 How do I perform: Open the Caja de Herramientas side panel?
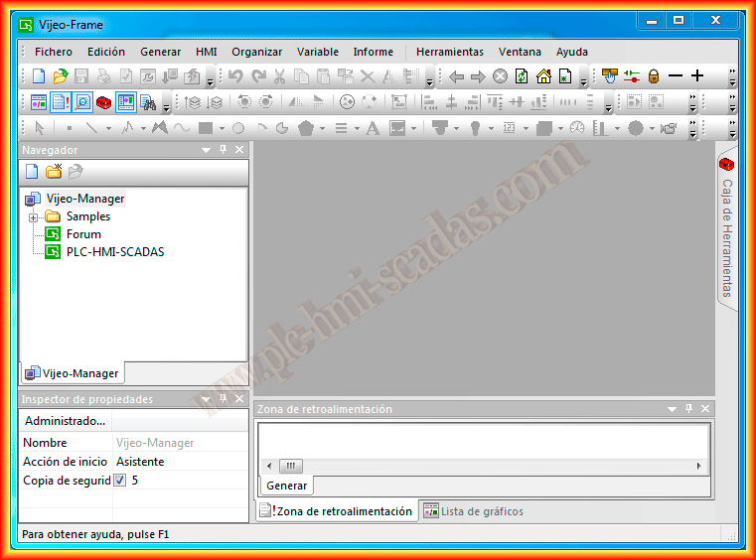click(x=726, y=228)
